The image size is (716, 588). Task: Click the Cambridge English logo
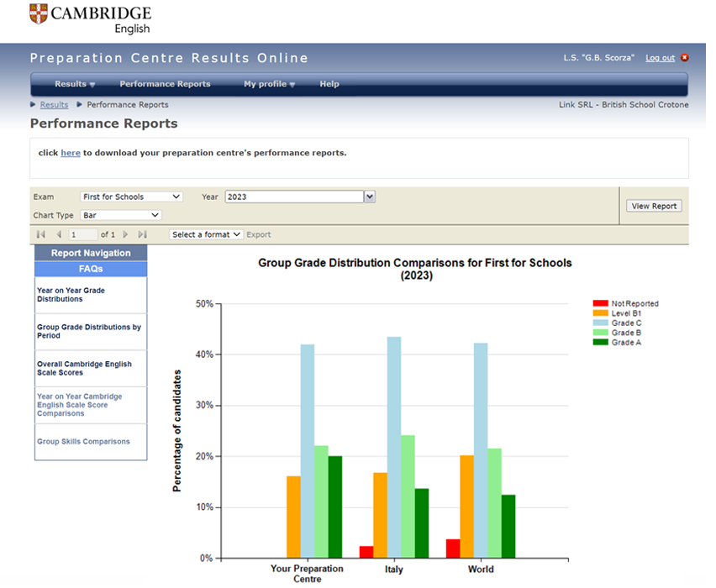pos(91,18)
